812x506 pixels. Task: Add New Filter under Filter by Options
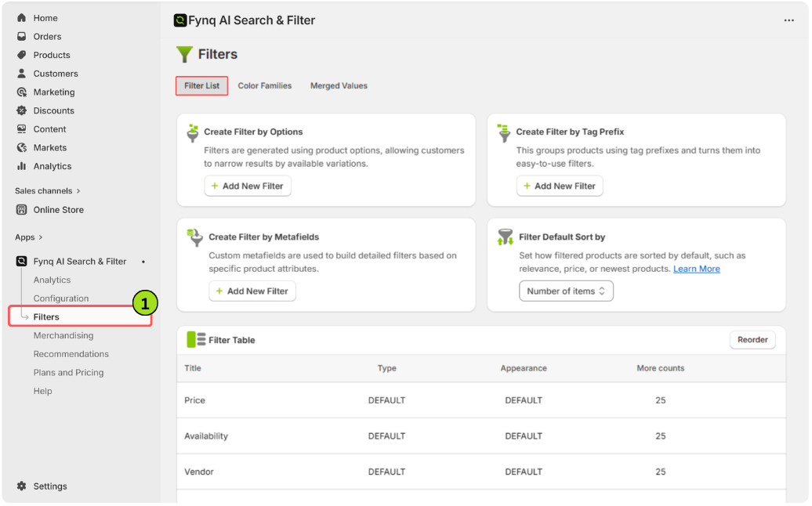(248, 186)
